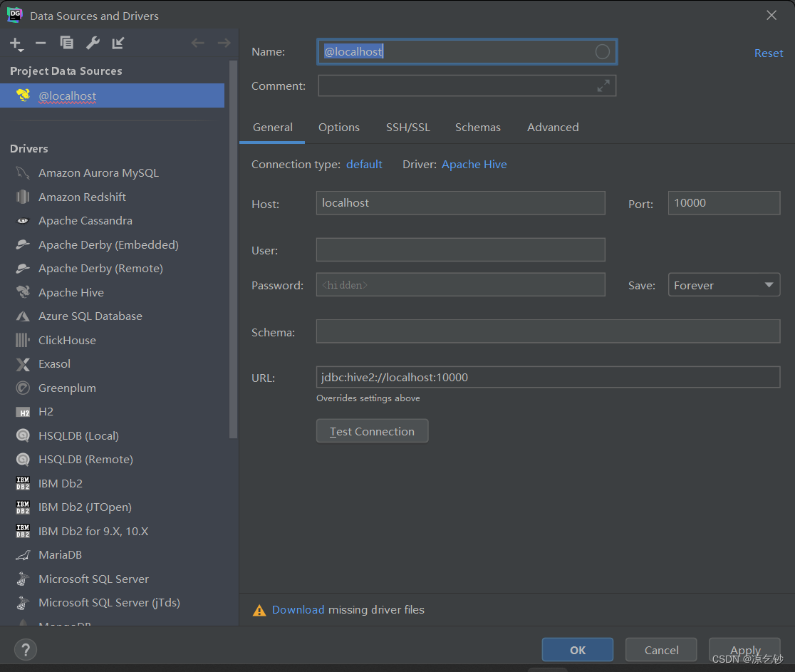The width and height of the screenshot is (795, 672).
Task: Pick data source color circle in Name field
Action: pyautogui.click(x=602, y=52)
